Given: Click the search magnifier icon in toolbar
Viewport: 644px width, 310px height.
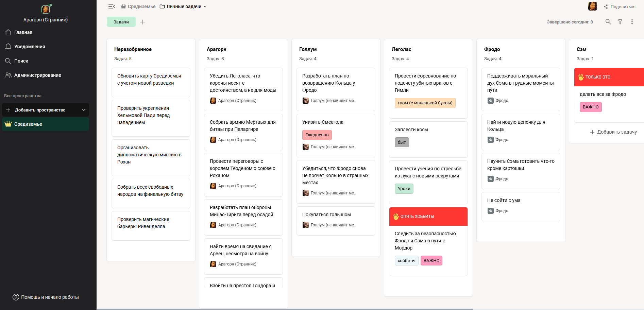Looking at the screenshot, I should (608, 22).
